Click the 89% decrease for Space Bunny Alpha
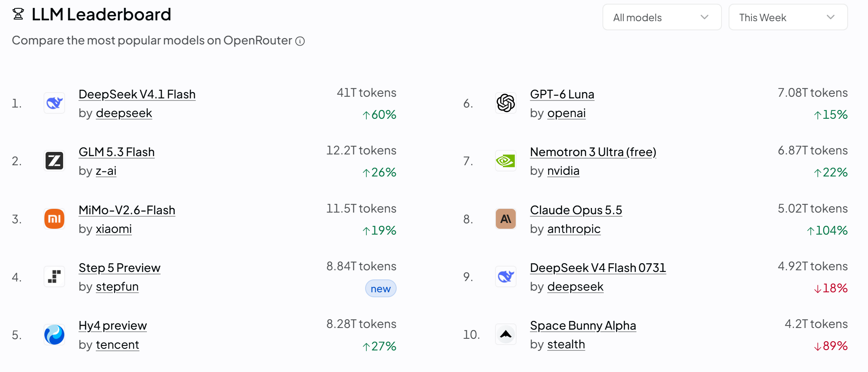The width and height of the screenshot is (868, 372). point(831,346)
